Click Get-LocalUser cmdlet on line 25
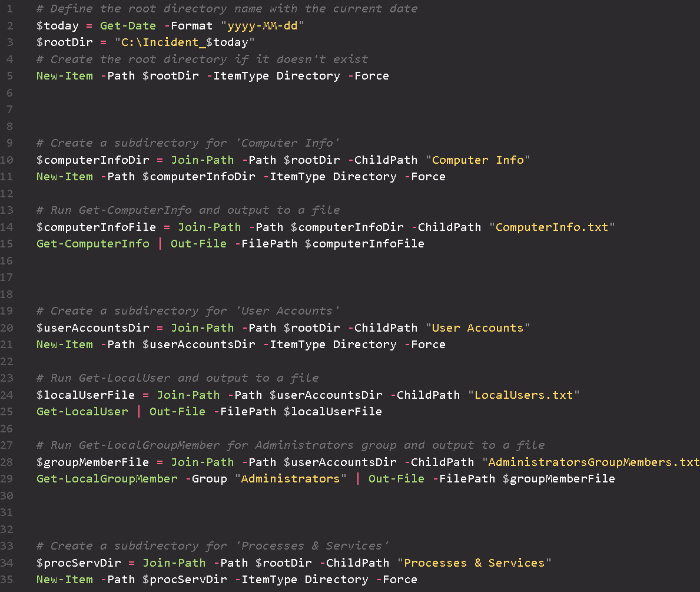The image size is (700, 592). [82, 412]
